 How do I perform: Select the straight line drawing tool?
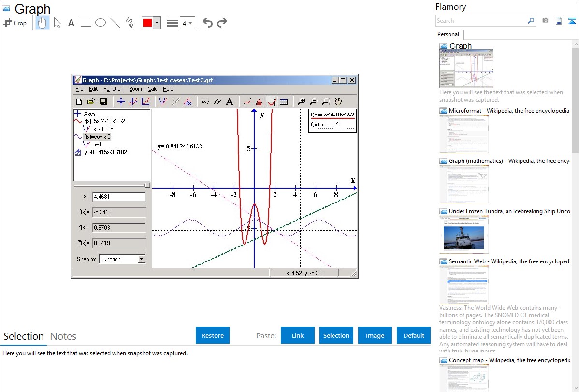(115, 23)
